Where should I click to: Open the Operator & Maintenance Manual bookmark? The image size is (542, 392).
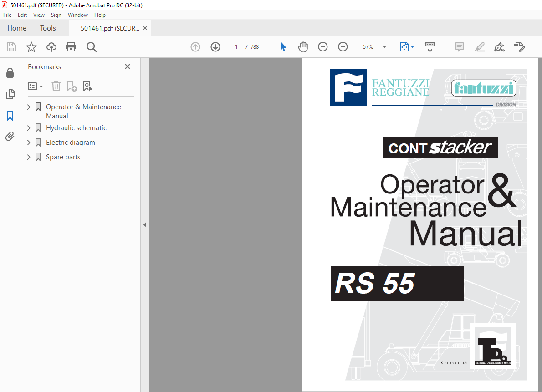point(83,111)
